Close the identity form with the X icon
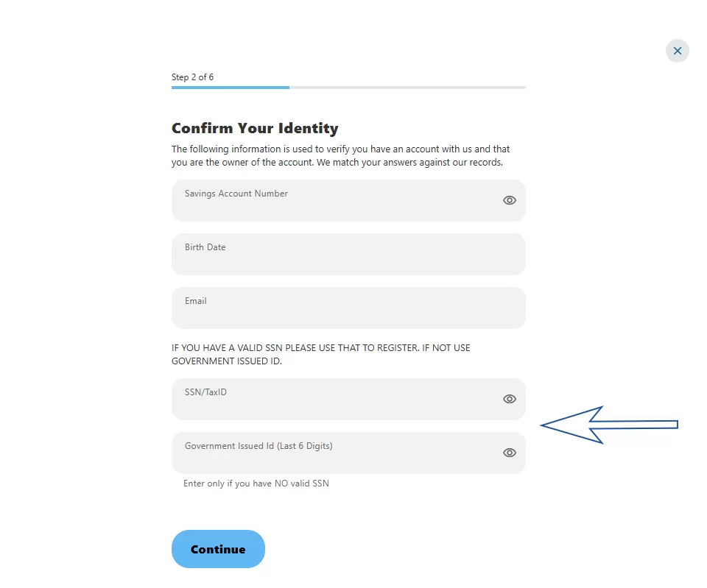707x588 pixels. click(678, 51)
